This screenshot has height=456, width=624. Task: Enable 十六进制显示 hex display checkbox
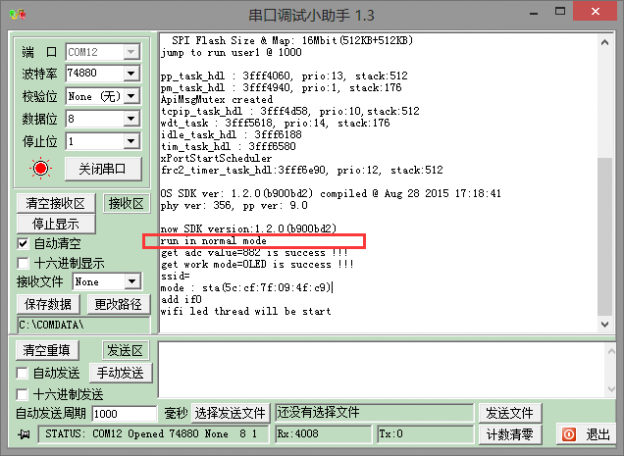point(23,263)
